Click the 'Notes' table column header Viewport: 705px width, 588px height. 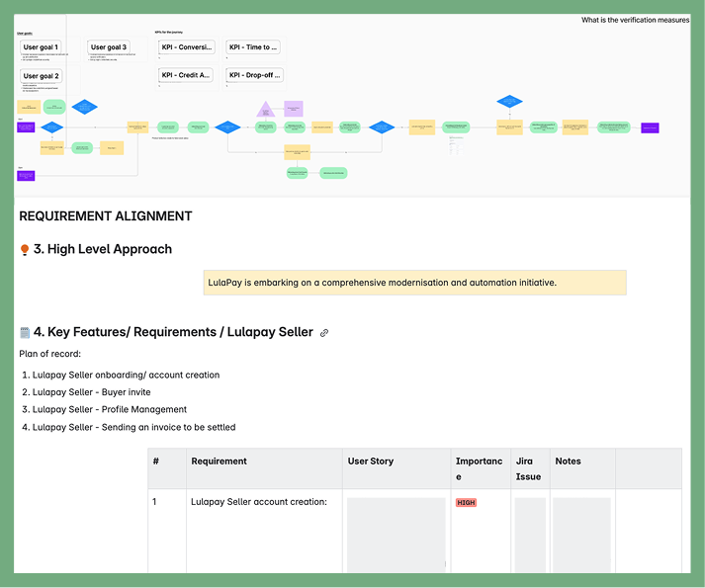[x=582, y=468]
